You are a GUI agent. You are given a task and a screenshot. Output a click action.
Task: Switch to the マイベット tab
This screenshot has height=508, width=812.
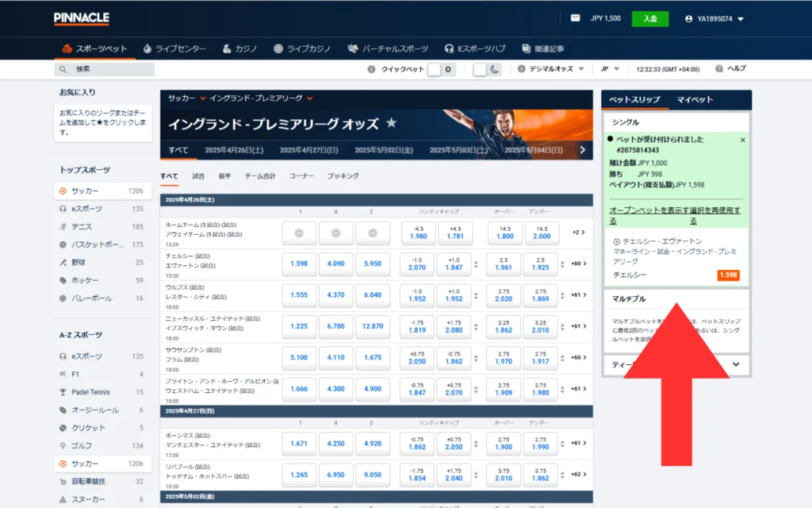(x=695, y=99)
